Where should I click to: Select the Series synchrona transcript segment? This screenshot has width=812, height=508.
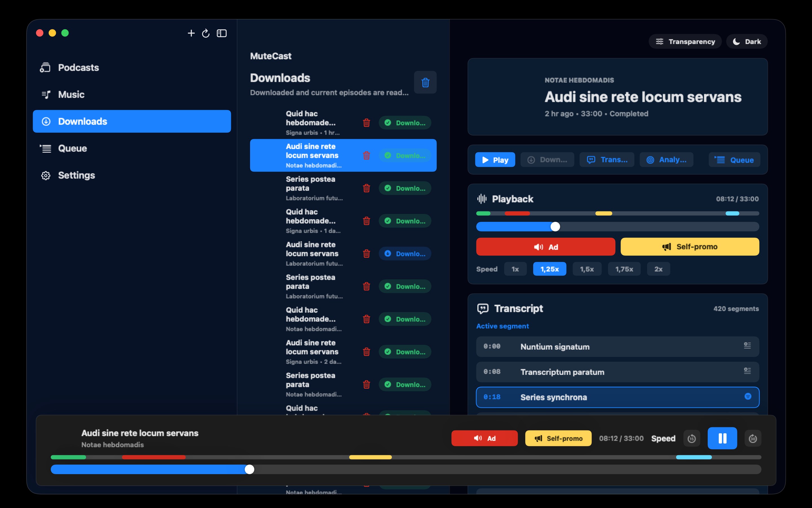tap(617, 397)
